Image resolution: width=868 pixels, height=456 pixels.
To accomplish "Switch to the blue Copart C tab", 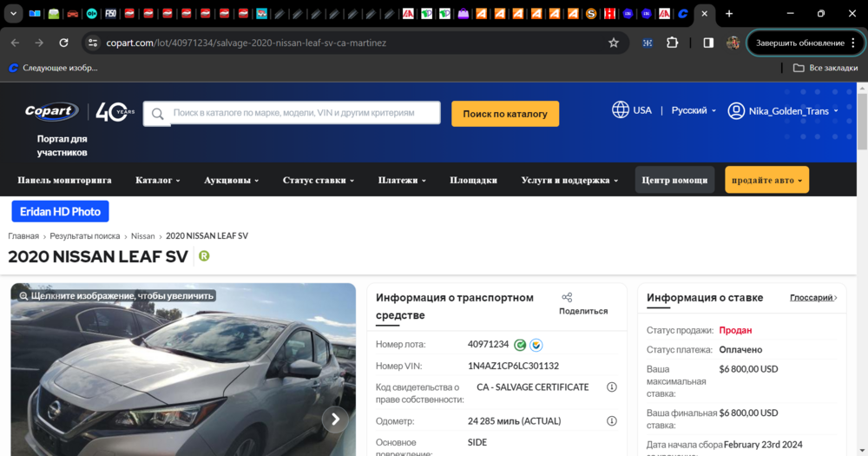I will 682,14.
